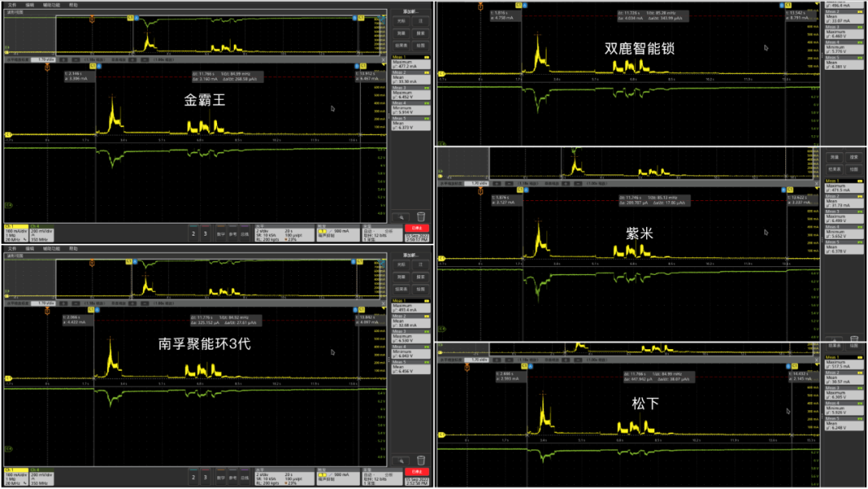Screen dimensions: 868x489
Task: Close the zoom bar in 南孚聚能环3代 window
Action: 383,303
